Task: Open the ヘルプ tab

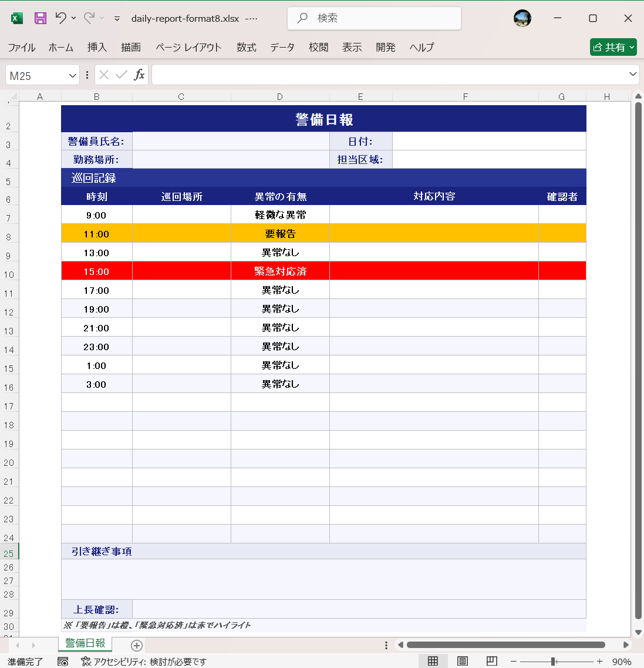Action: [x=422, y=47]
